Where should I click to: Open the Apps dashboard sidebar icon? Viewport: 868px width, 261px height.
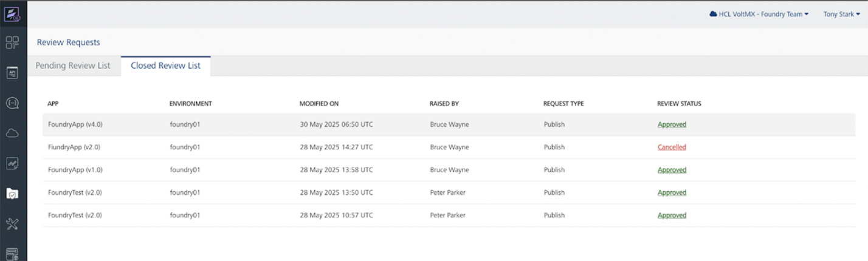click(x=13, y=42)
